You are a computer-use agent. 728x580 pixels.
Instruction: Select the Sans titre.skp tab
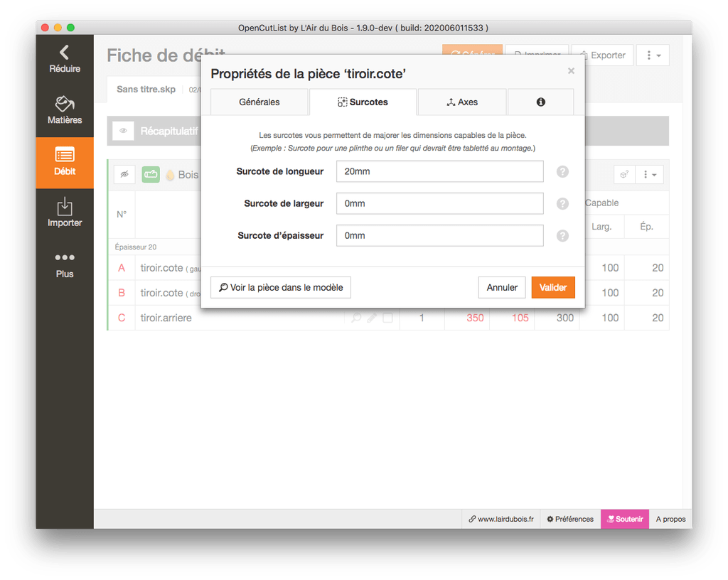pos(146,89)
